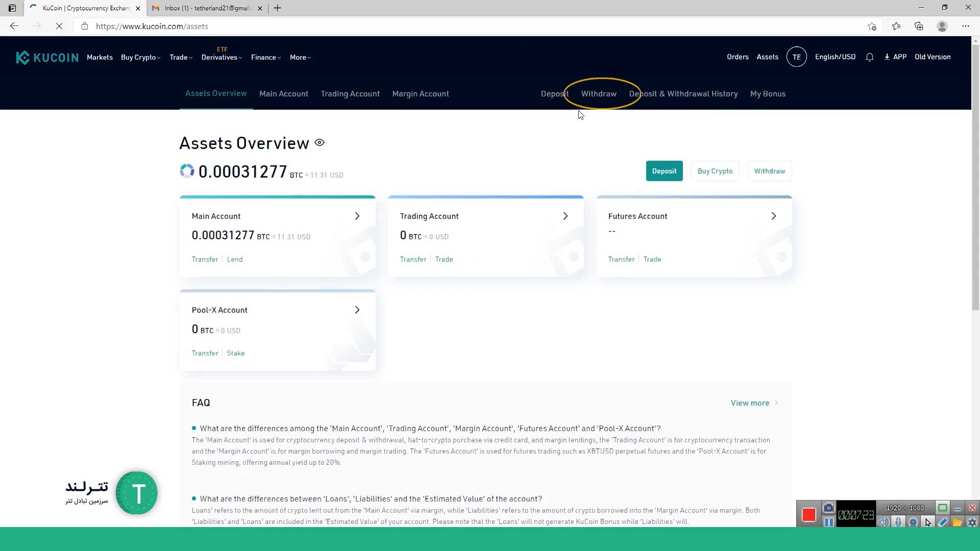The width and height of the screenshot is (980, 551).
Task: Toggle recorder microphone icon
Action: [898, 522]
